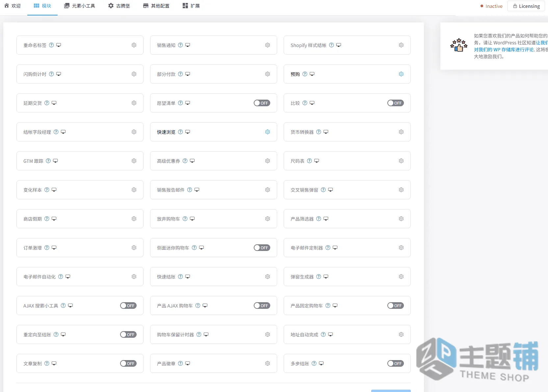Open settings gear for 销售通知 module
The image size is (548, 392).
268,45
